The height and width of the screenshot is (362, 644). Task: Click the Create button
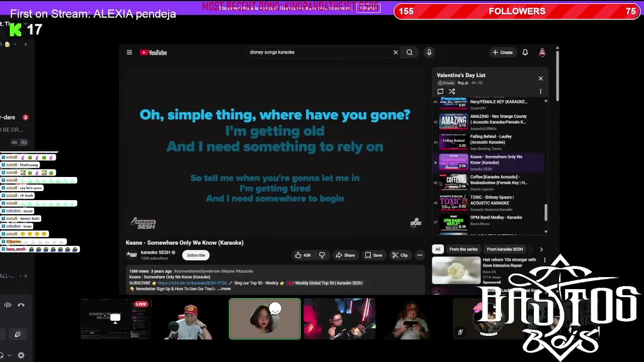coord(502,52)
